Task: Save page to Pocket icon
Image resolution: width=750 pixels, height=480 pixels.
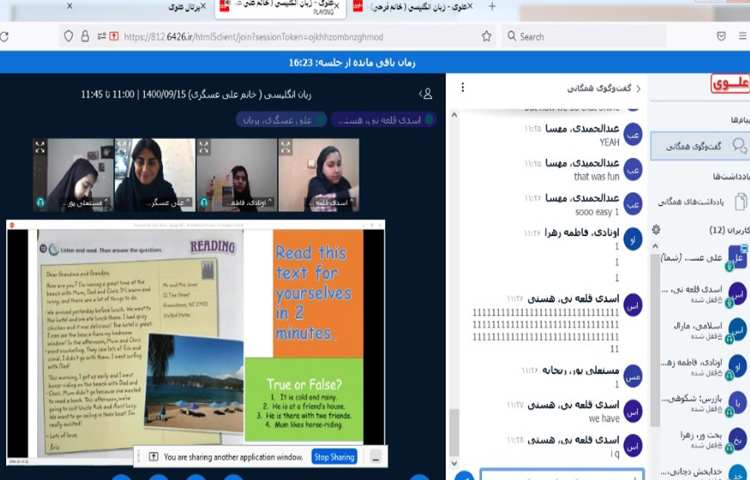Action: tap(721, 36)
